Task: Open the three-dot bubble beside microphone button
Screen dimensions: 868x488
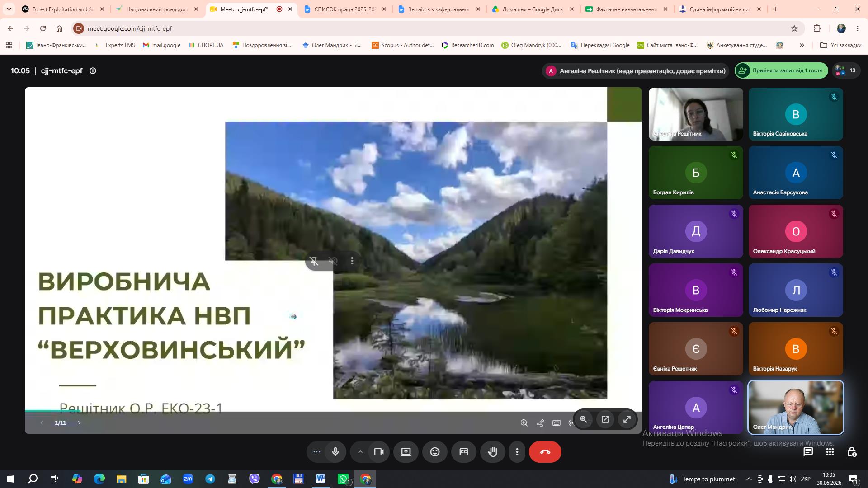Action: pos(316,452)
